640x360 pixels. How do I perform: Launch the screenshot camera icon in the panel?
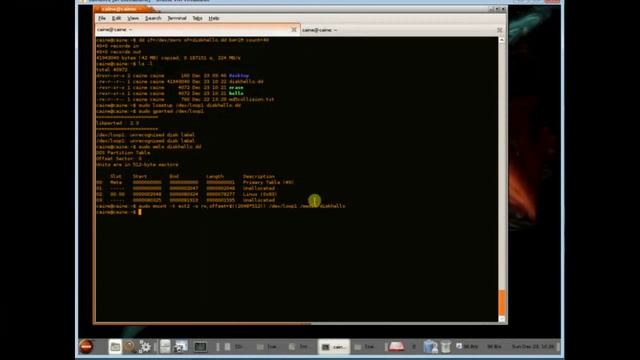click(180, 347)
